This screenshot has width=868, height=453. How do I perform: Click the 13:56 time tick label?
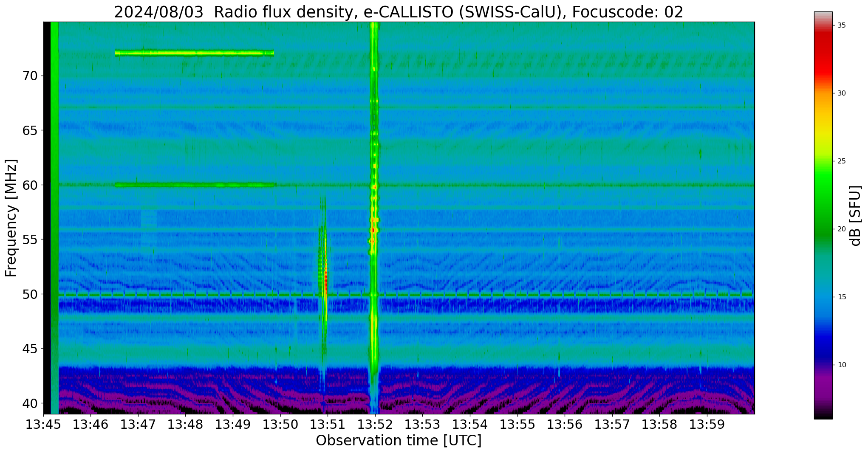click(x=565, y=424)
